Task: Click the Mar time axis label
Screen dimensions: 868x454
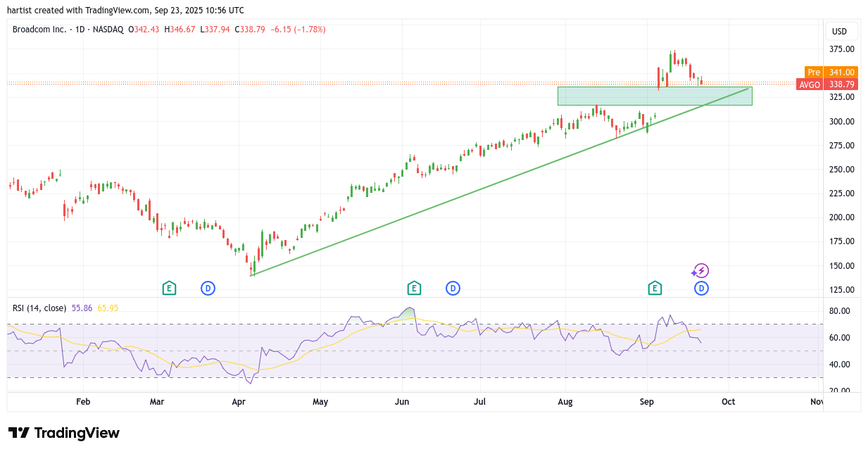Action: point(157,402)
